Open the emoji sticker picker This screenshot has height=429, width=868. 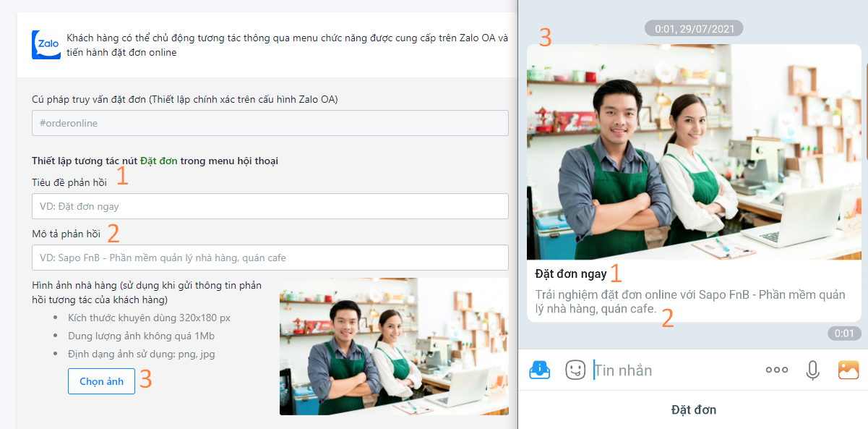click(x=575, y=370)
